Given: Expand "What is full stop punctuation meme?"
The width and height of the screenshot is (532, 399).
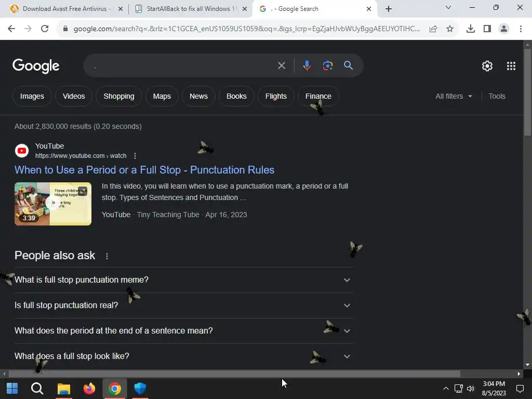Looking at the screenshot, I should click(183, 280).
